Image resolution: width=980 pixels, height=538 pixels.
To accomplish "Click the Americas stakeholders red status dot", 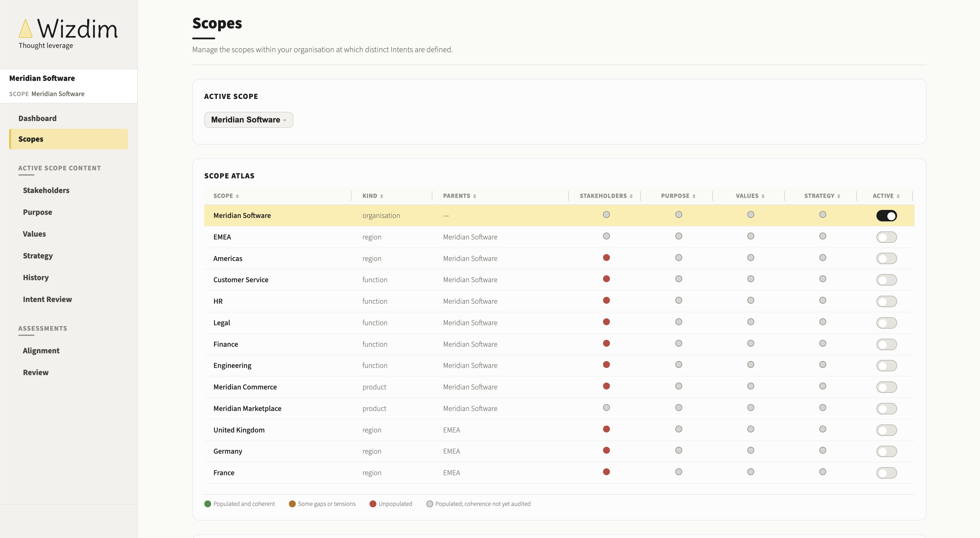I will coord(606,258).
